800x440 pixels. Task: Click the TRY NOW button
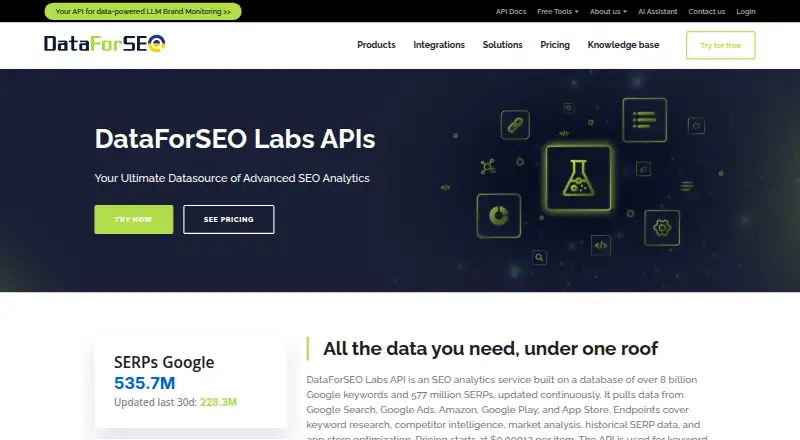click(x=134, y=219)
